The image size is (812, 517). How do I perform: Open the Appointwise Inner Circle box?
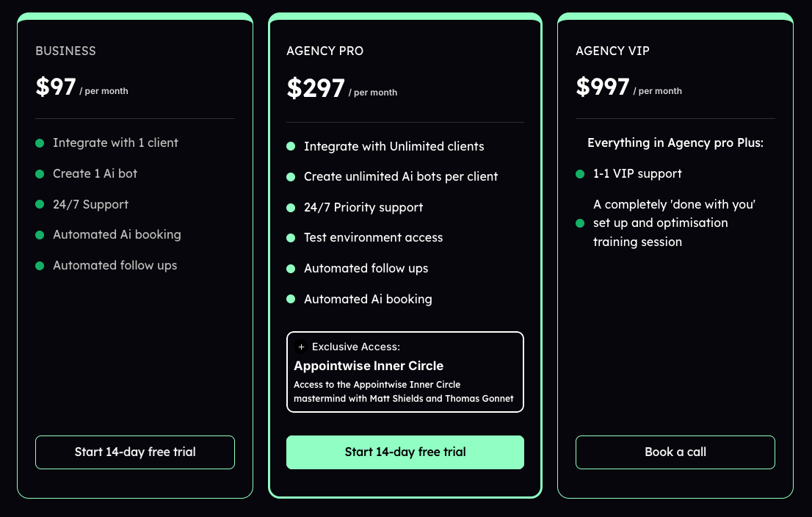[x=405, y=372]
